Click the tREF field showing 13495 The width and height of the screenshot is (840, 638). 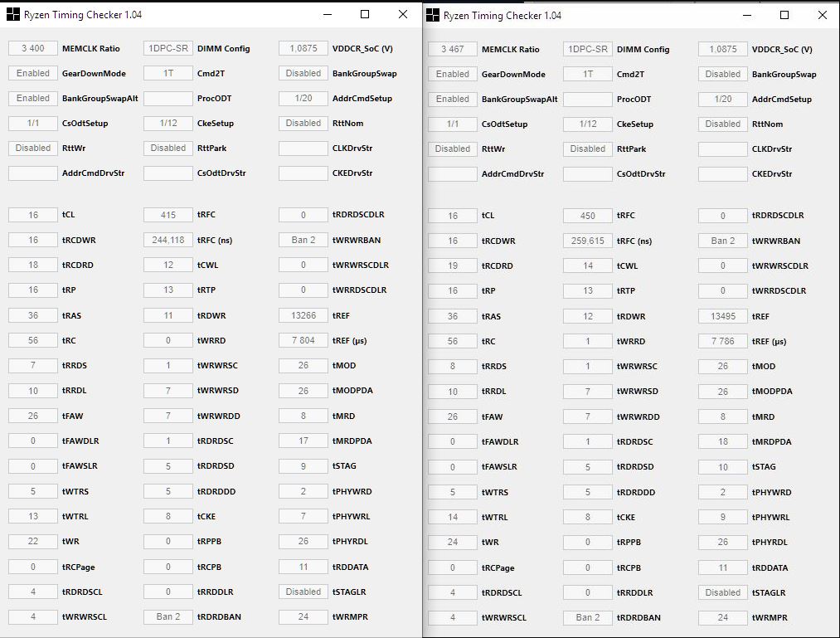click(723, 316)
